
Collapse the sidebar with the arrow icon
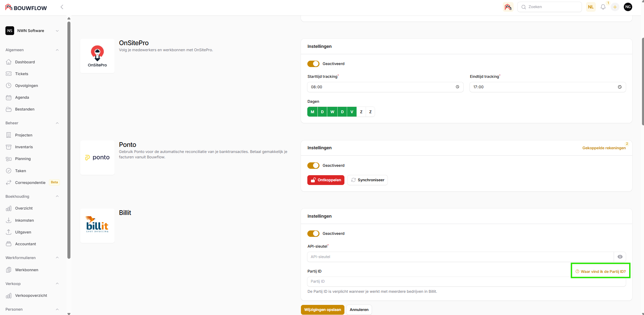pos(62,7)
